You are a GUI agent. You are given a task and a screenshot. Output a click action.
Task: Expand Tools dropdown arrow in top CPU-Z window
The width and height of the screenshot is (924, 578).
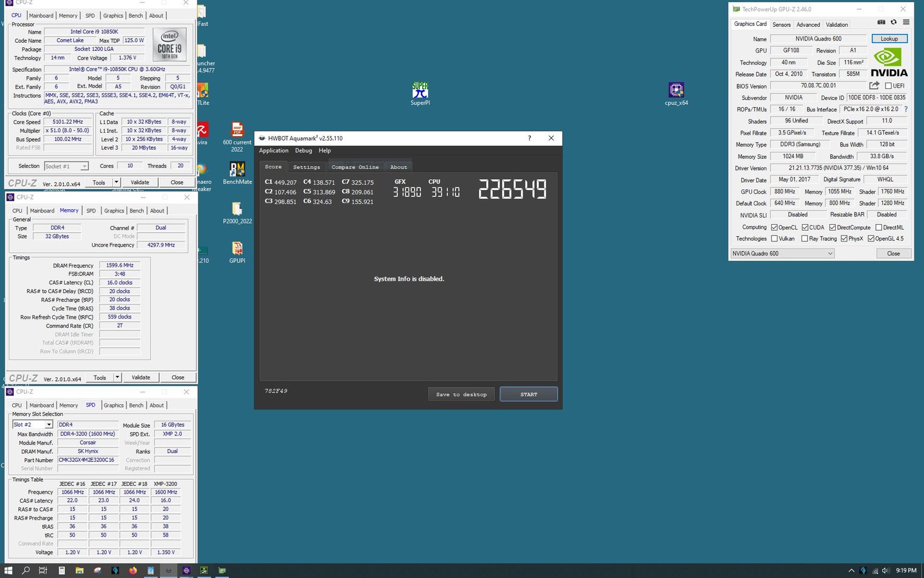click(x=116, y=182)
